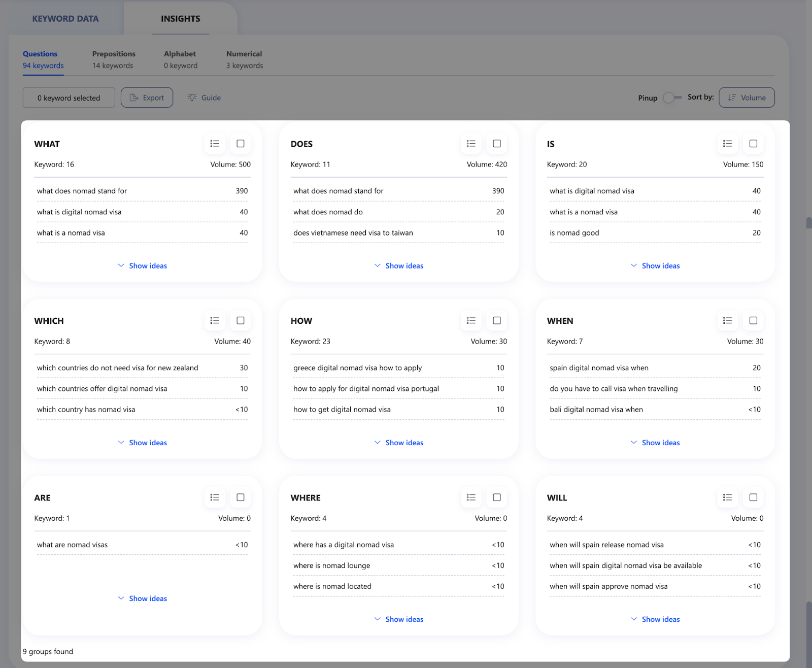
Task: Expand Show ideas in WILL card
Action: click(655, 619)
